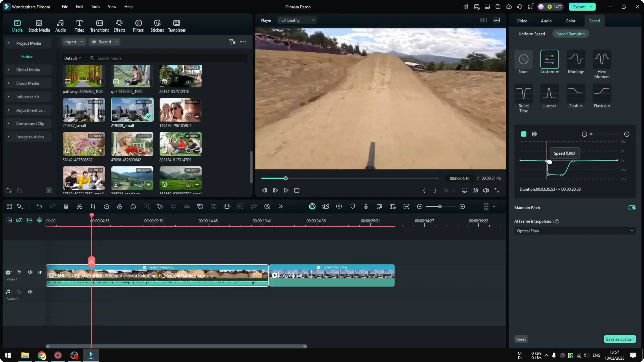Click the Export button

(x=579, y=7)
